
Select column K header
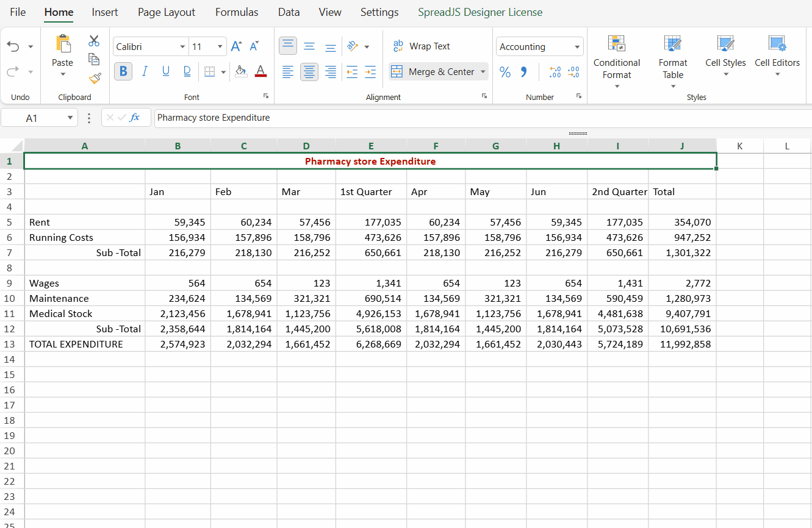739,146
